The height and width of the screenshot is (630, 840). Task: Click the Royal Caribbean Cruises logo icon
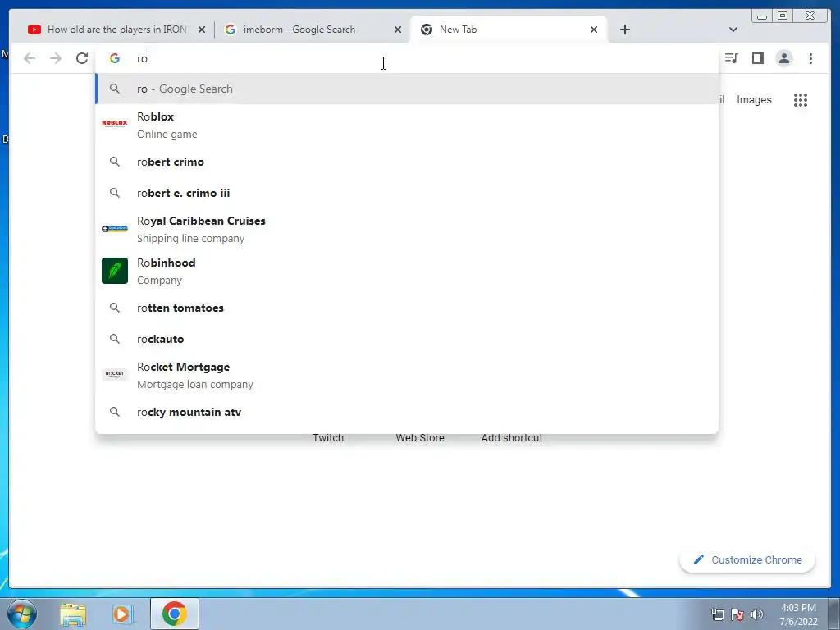point(115,229)
